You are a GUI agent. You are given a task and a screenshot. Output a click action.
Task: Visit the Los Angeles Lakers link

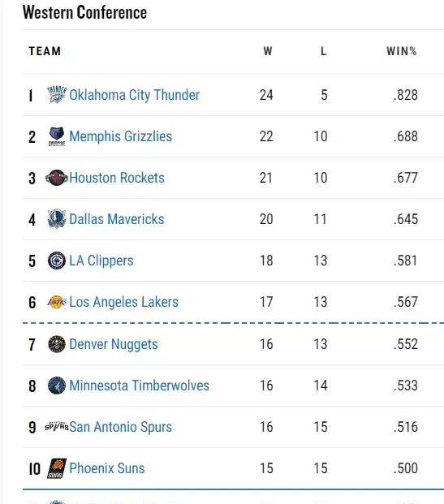(123, 302)
